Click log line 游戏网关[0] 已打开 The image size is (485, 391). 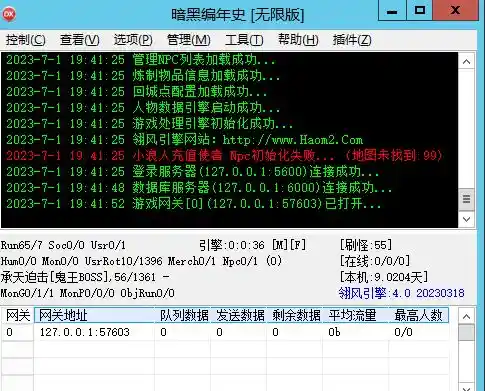(194, 204)
